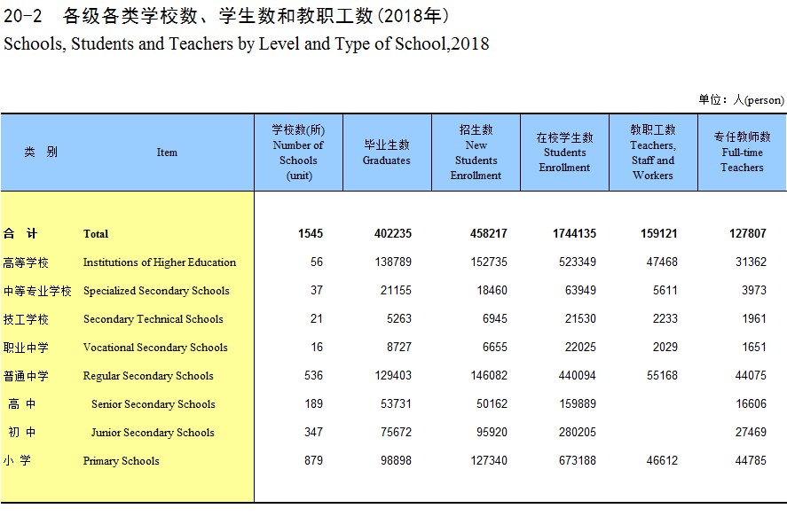Click the '类 别' header label
Screen dimensions: 787x532
pos(41,152)
